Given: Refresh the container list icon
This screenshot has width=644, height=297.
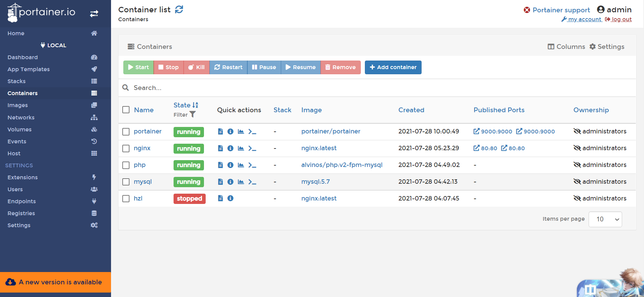Looking at the screenshot, I should tap(179, 10).
